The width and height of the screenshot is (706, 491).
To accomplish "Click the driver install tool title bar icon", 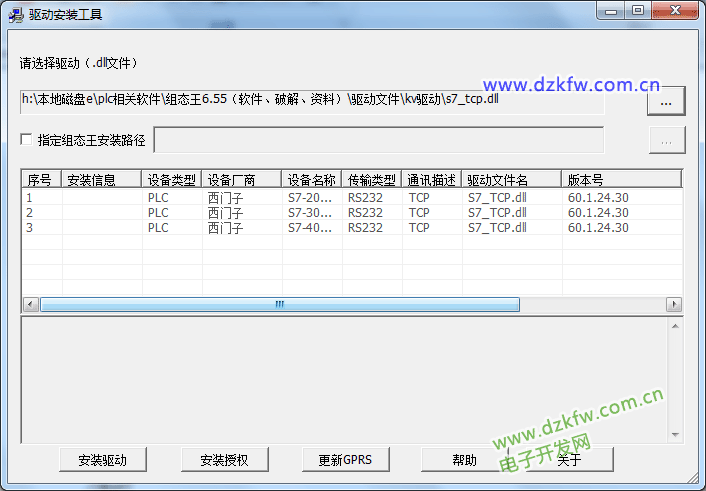I will pos(16,14).
